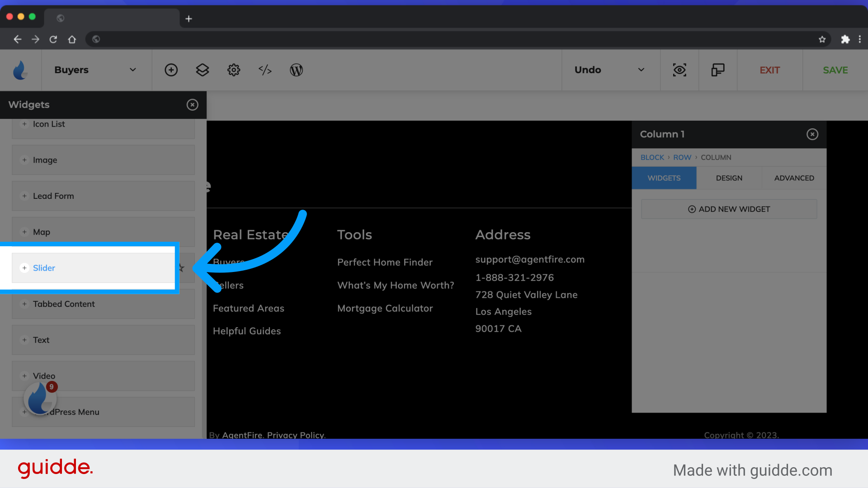The height and width of the screenshot is (488, 868).
Task: Click the browser reload icon
Action: click(x=53, y=39)
